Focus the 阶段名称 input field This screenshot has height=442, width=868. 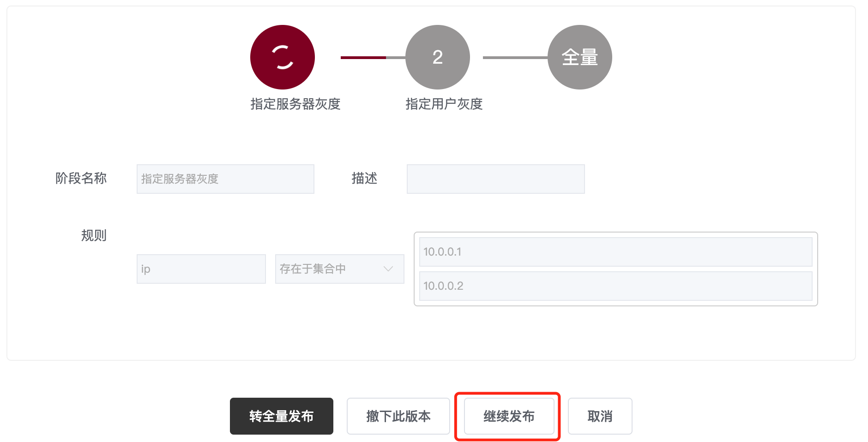225,179
